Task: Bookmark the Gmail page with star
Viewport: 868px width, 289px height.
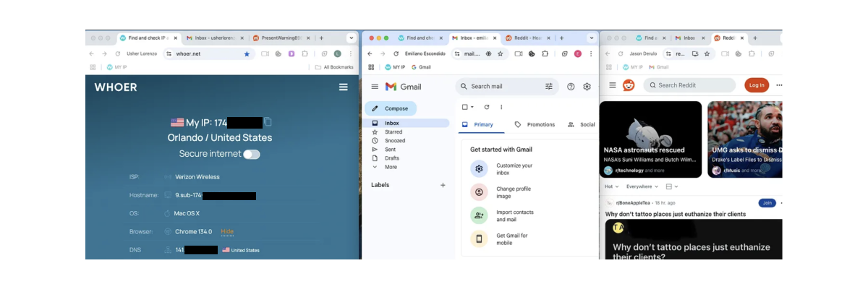Action: pos(500,53)
